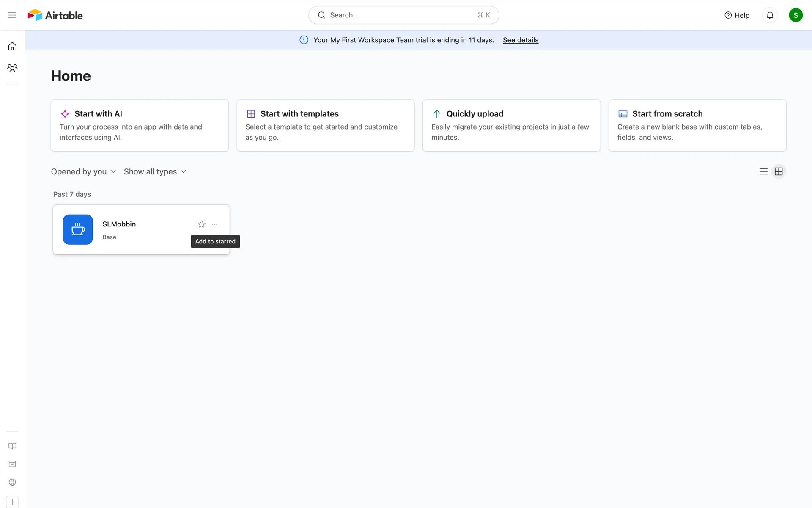Open templates book icon in sidebar
This screenshot has width=812, height=508.
point(12,446)
